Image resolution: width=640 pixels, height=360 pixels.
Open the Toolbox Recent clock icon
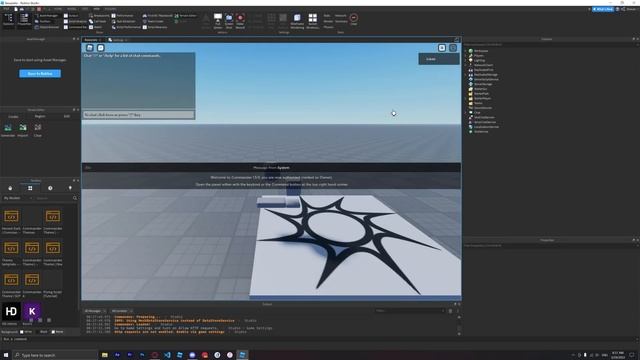tap(50, 188)
